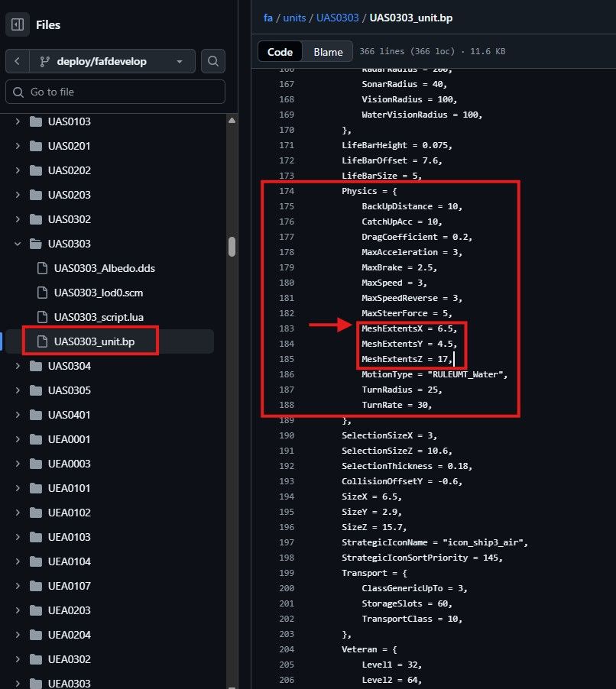Viewport: 616px width, 689px height.
Task: Click the search magnifier button
Action: [212, 61]
